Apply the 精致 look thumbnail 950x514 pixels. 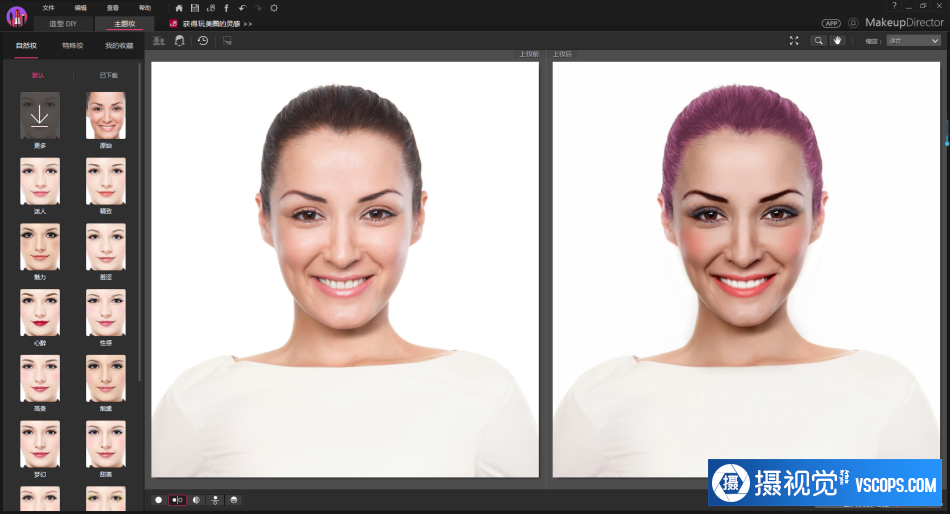[106, 181]
